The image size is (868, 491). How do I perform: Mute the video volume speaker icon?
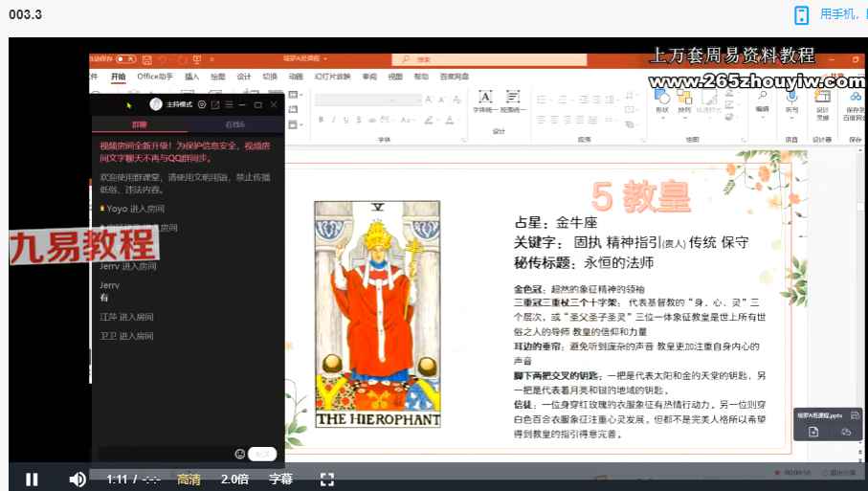tap(78, 479)
